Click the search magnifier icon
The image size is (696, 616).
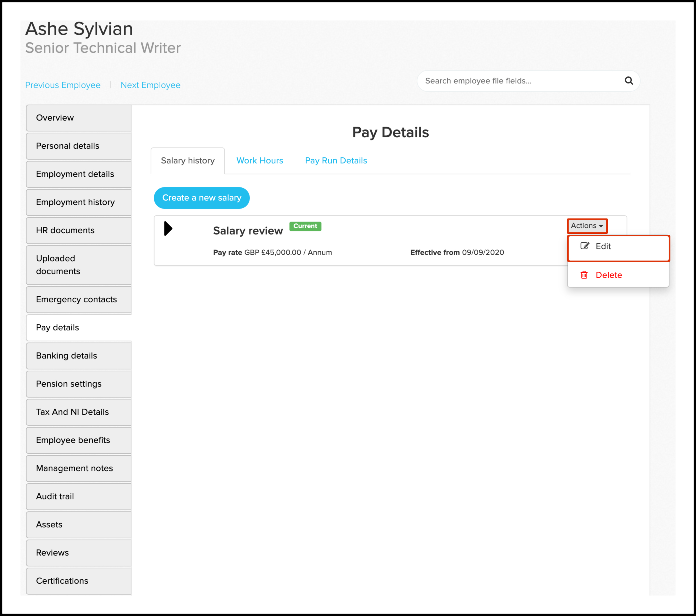(629, 81)
